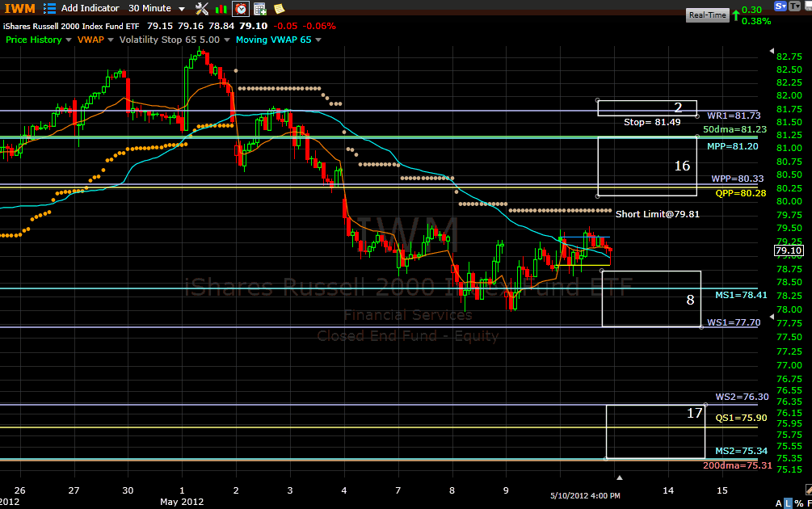Click the 0.38% change value at top right
The width and height of the screenshot is (812, 509).
[x=756, y=21]
